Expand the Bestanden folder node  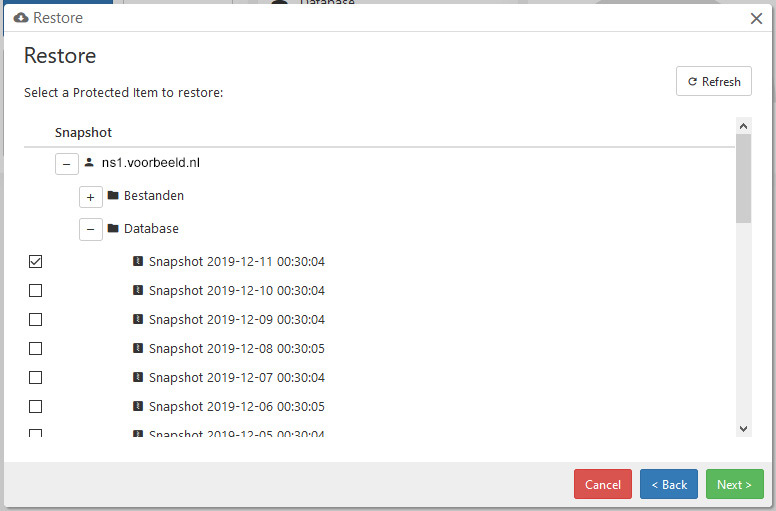click(91, 197)
